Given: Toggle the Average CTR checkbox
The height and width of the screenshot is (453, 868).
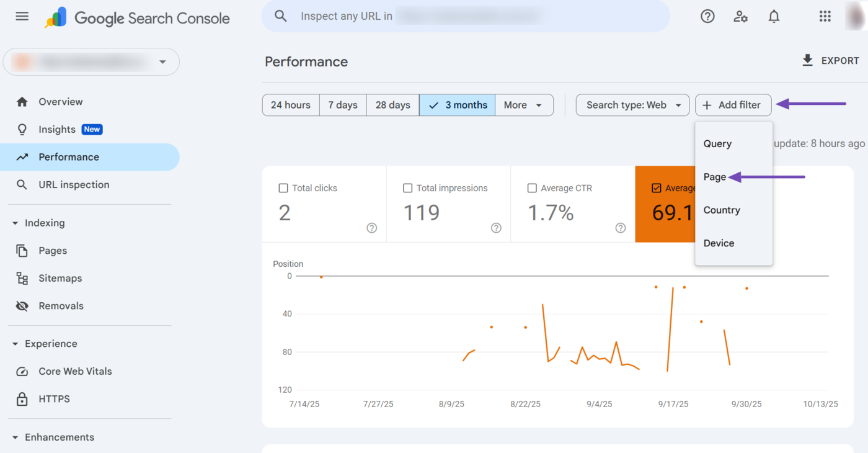Looking at the screenshot, I should click(x=532, y=188).
